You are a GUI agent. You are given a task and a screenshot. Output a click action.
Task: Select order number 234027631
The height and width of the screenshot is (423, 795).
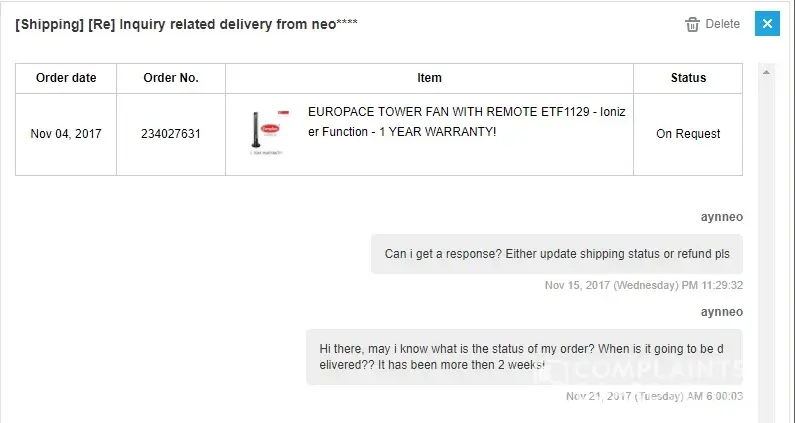(x=171, y=134)
